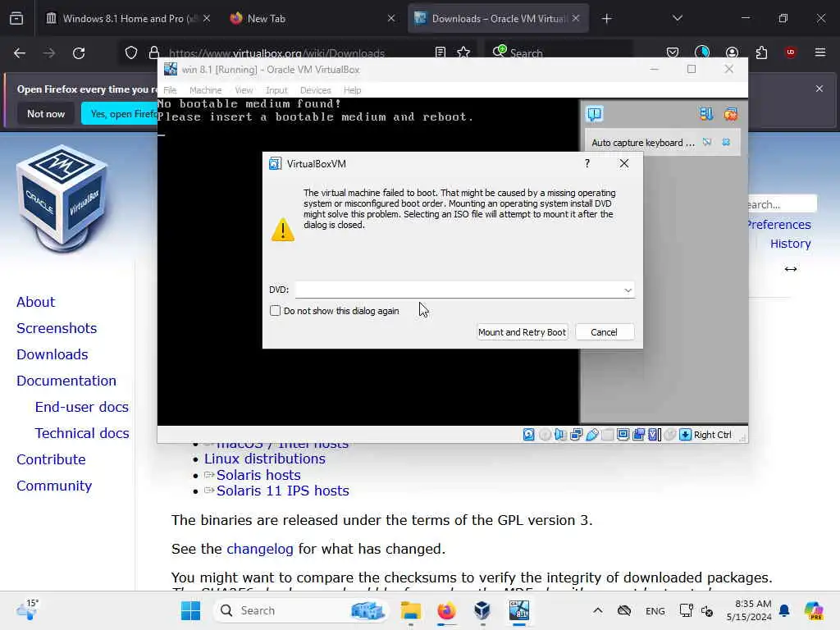Open the File menu of the VM window
This screenshot has width=840, height=630.
pyautogui.click(x=170, y=90)
